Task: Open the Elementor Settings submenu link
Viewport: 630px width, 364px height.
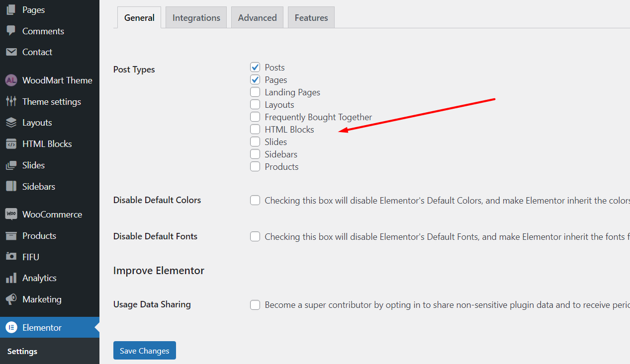Action: point(22,351)
